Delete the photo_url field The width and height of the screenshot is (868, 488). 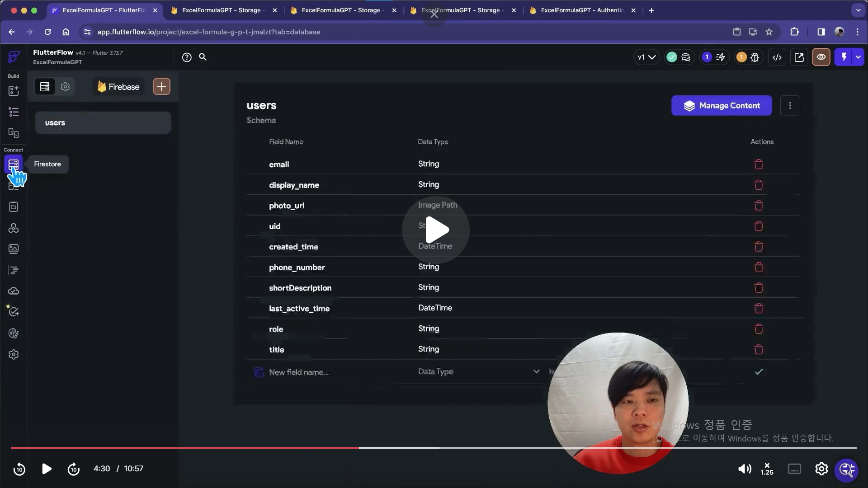pyautogui.click(x=759, y=206)
